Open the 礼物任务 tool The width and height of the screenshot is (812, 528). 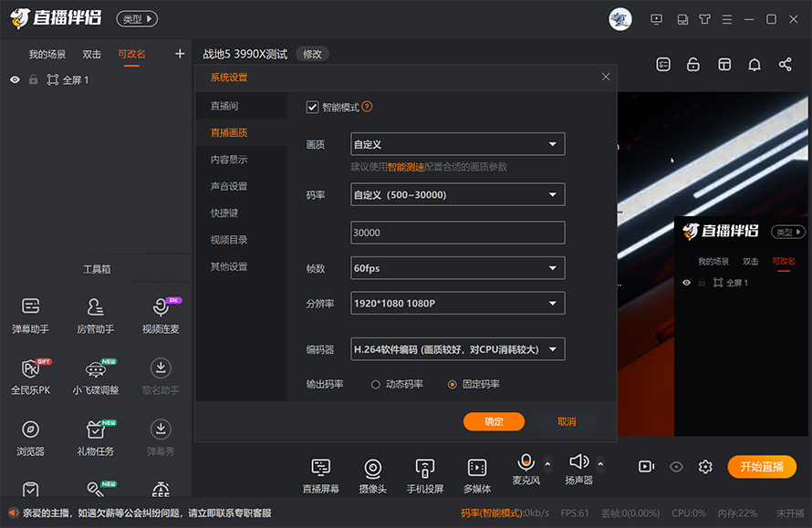point(95,438)
